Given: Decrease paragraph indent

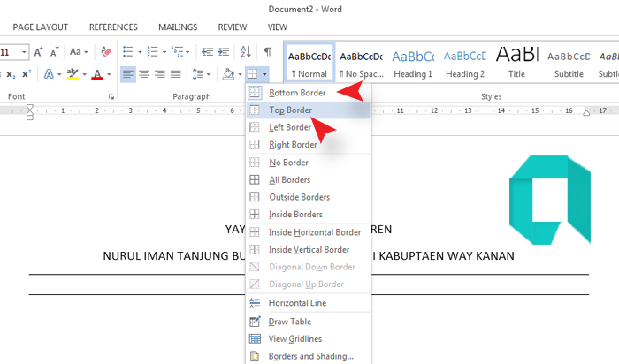Looking at the screenshot, I should 207,51.
